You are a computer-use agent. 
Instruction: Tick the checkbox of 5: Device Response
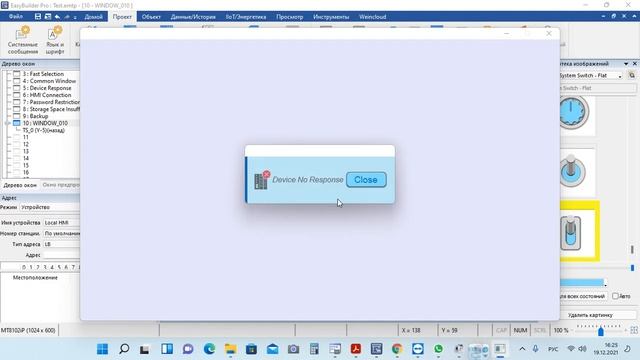[x=16, y=88]
